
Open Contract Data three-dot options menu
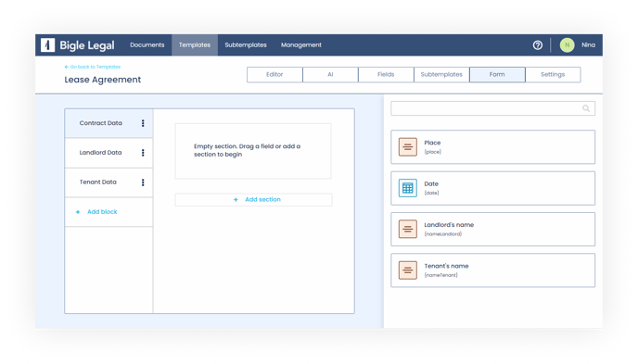tap(143, 123)
